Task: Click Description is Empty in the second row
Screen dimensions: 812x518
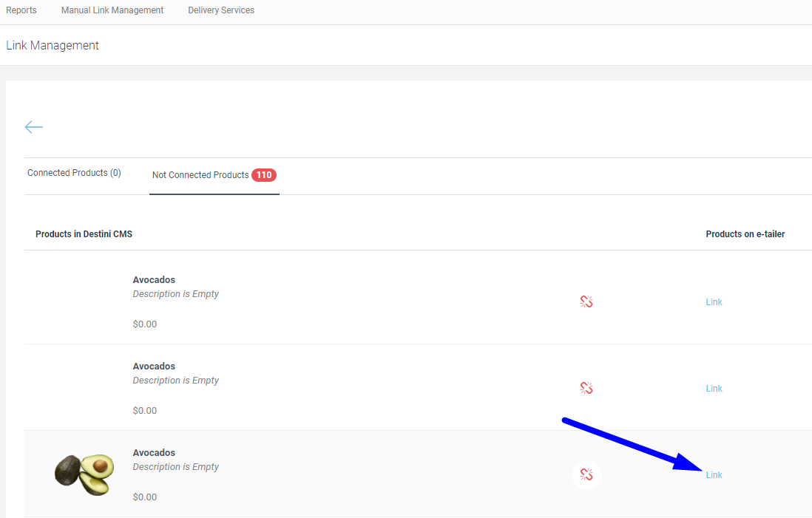Action: point(175,381)
